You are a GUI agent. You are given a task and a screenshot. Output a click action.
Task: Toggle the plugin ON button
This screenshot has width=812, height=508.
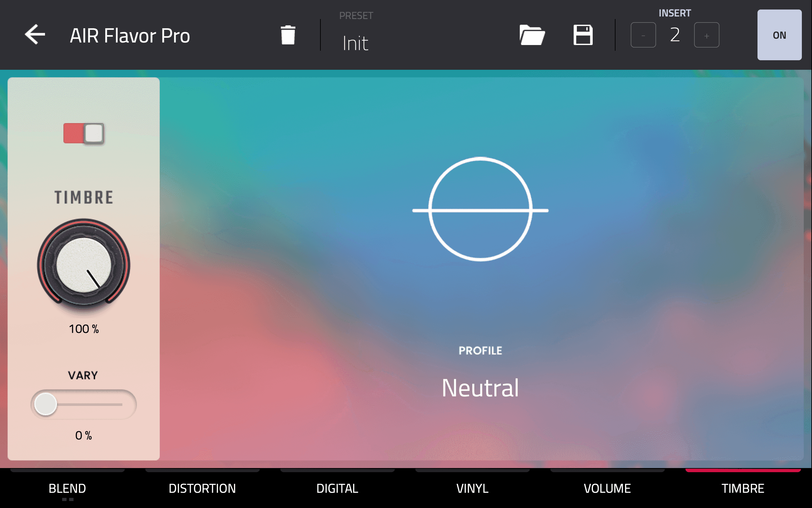pyautogui.click(x=779, y=35)
